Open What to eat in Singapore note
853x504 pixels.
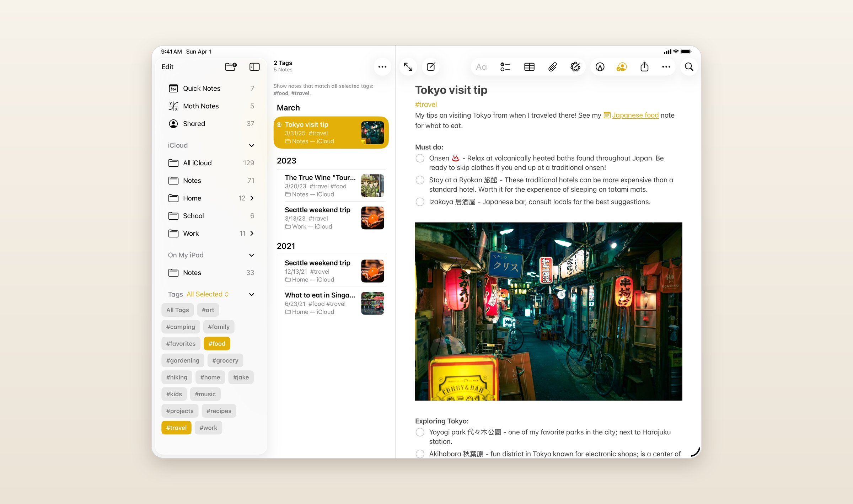tap(331, 303)
